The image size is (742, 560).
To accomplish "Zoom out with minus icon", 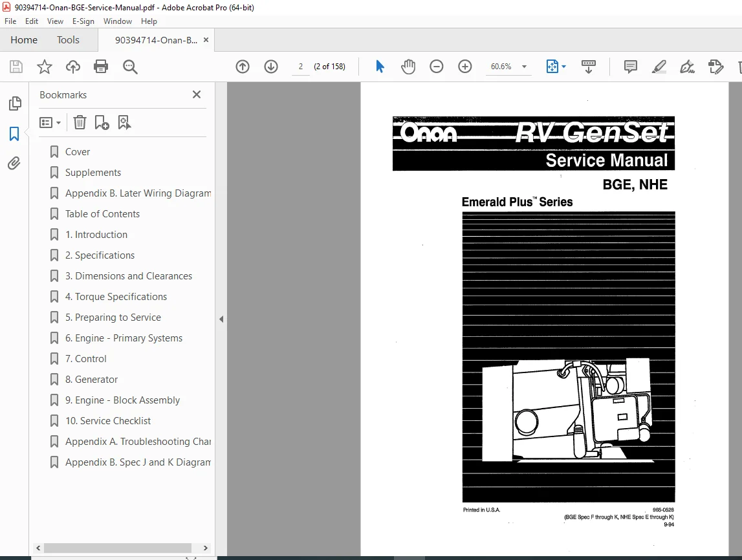I will coord(436,67).
